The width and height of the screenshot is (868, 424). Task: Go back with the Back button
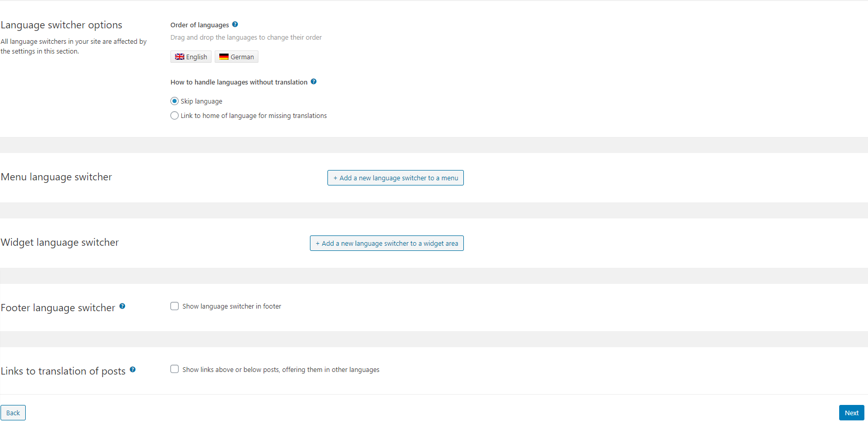point(13,413)
